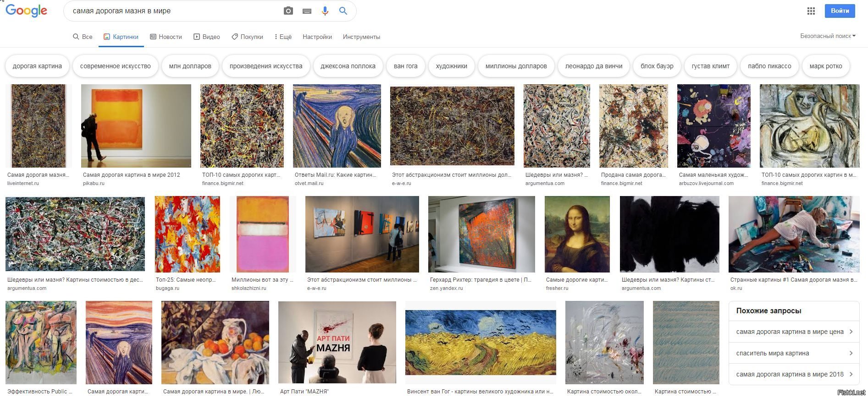Viewport: 868px width, 398px height.
Task: Expand the Ещё menu
Action: click(283, 37)
